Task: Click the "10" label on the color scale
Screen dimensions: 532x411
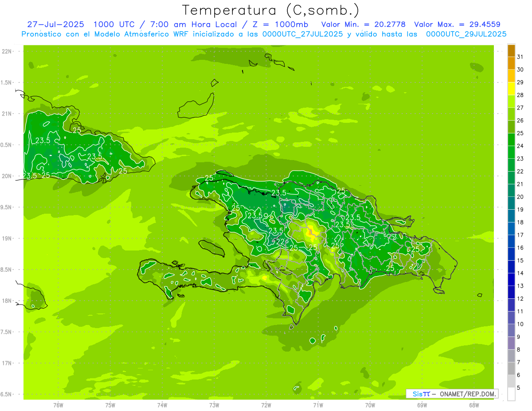Action: tap(520, 324)
